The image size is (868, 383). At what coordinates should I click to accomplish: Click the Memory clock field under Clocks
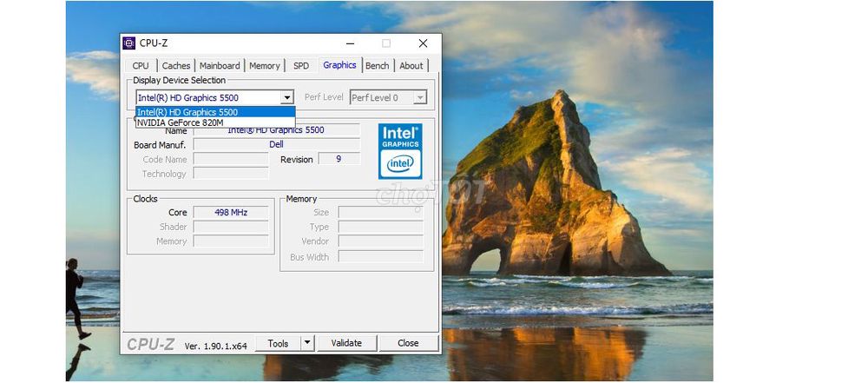[x=231, y=241]
